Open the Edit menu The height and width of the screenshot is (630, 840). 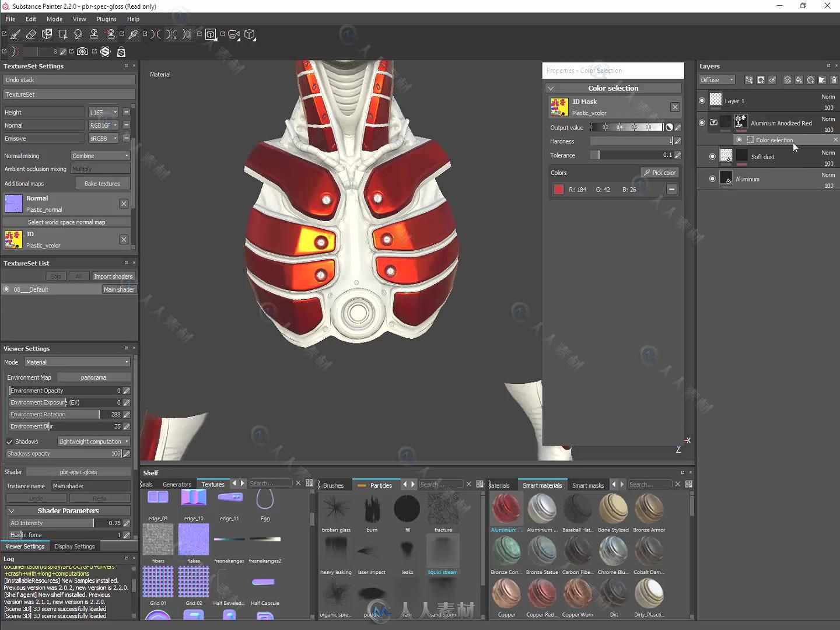(31, 19)
